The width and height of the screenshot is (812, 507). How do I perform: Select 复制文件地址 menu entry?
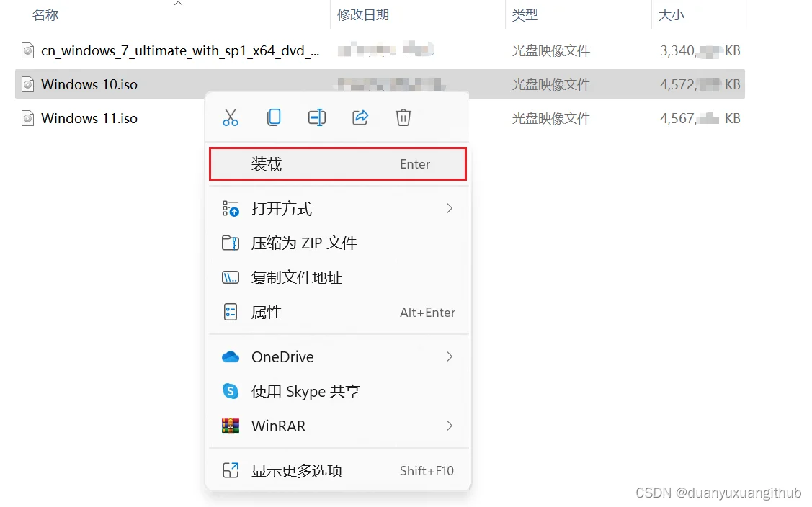coord(338,277)
